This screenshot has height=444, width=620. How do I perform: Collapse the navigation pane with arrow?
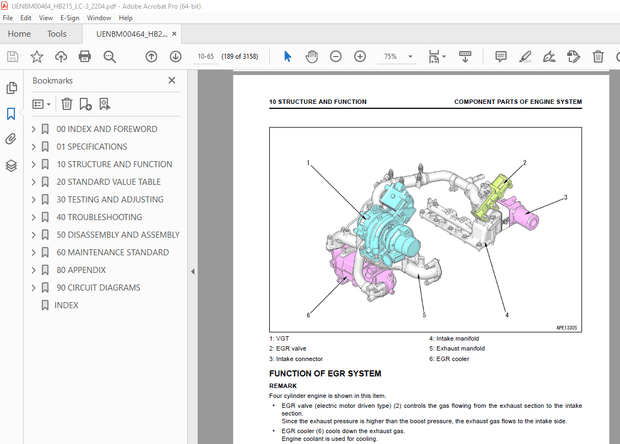pos(193,272)
